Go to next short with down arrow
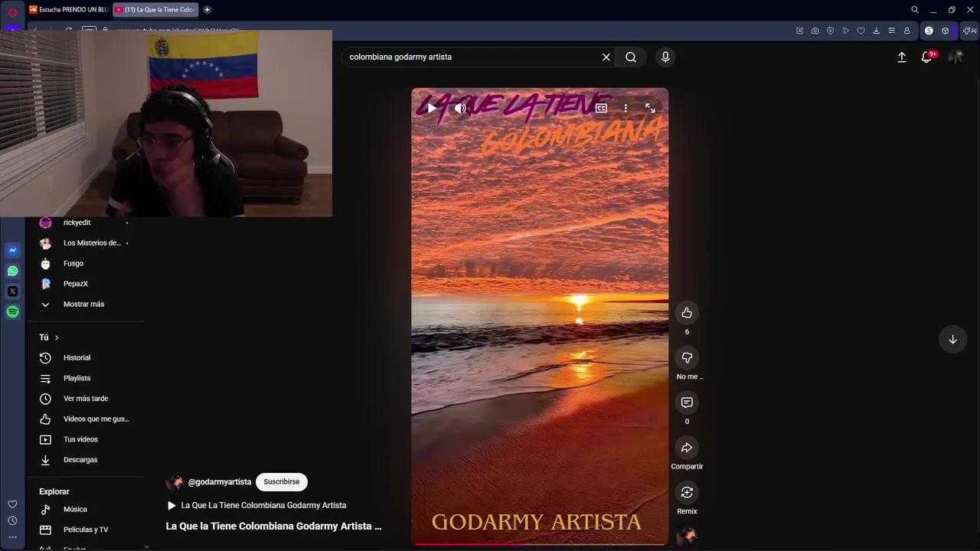980x551 pixels. [952, 339]
